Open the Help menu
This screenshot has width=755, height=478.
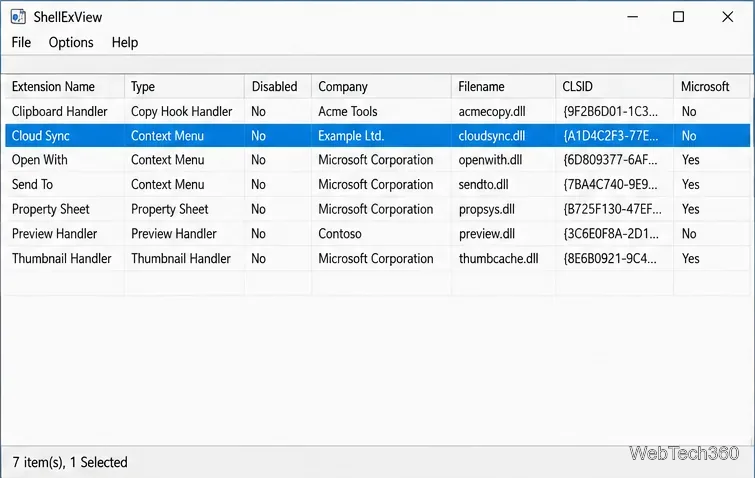[x=125, y=42]
